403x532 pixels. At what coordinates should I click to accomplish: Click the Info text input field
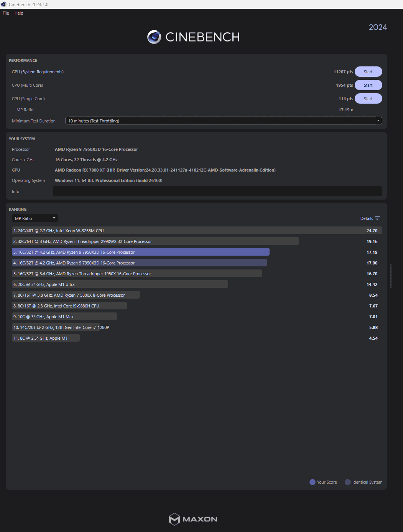[x=217, y=191]
